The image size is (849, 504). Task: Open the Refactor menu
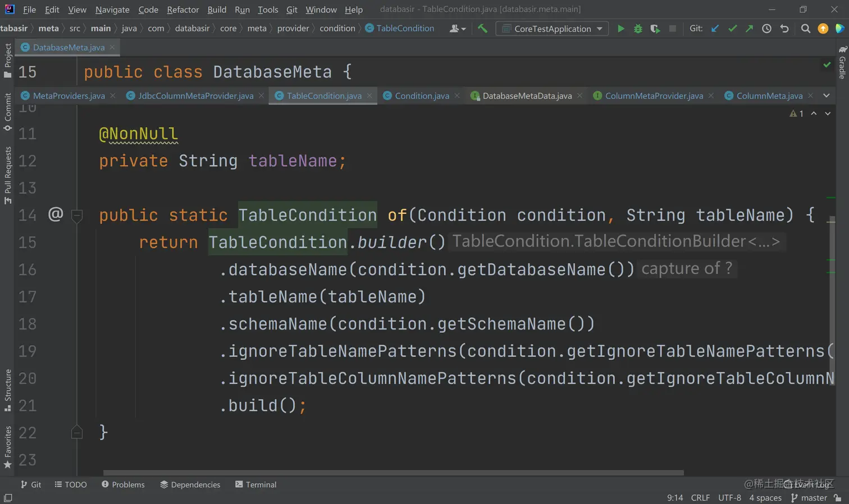(183, 10)
